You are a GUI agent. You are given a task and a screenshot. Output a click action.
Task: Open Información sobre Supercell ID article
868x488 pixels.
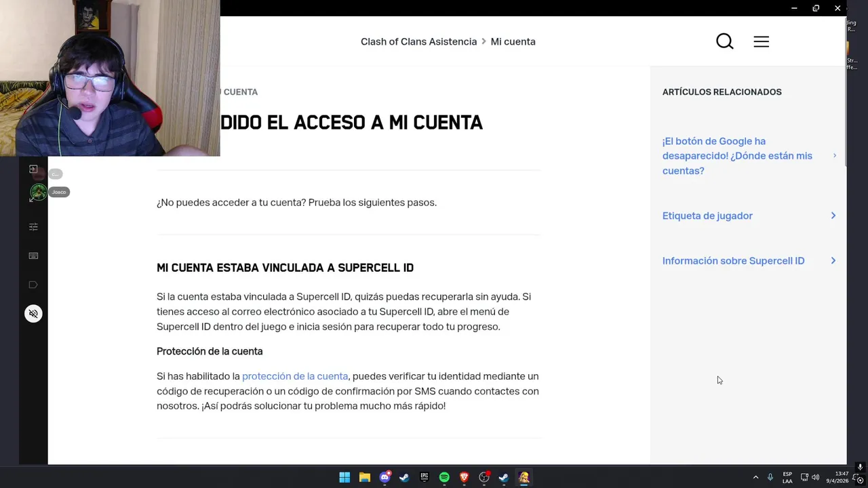[733, 260]
